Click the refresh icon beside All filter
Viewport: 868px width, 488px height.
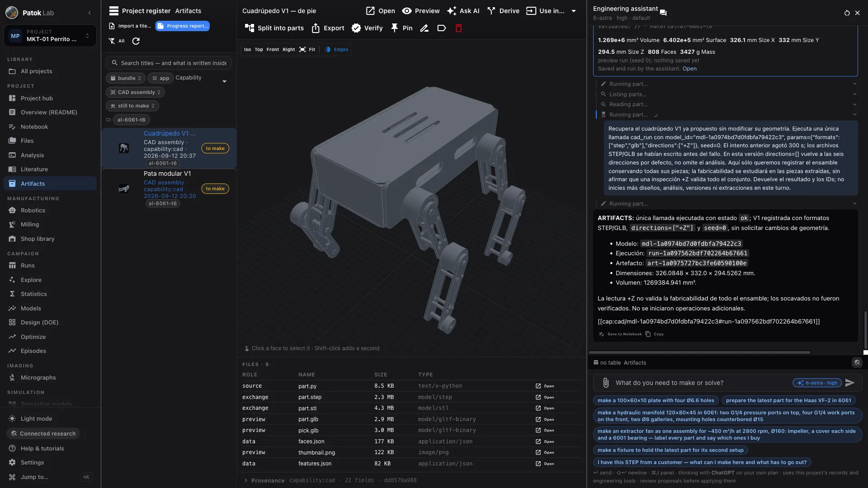(136, 41)
